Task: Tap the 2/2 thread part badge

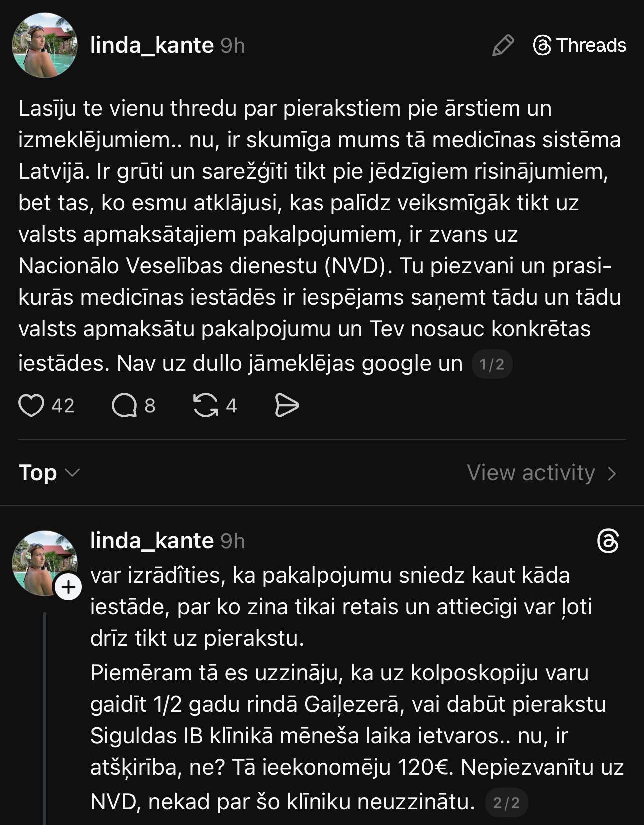Action: (x=506, y=803)
